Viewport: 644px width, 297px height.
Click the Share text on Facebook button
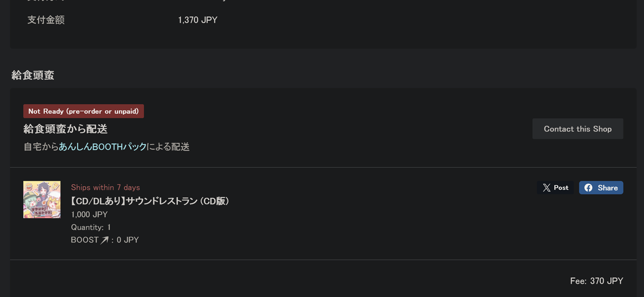[x=608, y=188]
